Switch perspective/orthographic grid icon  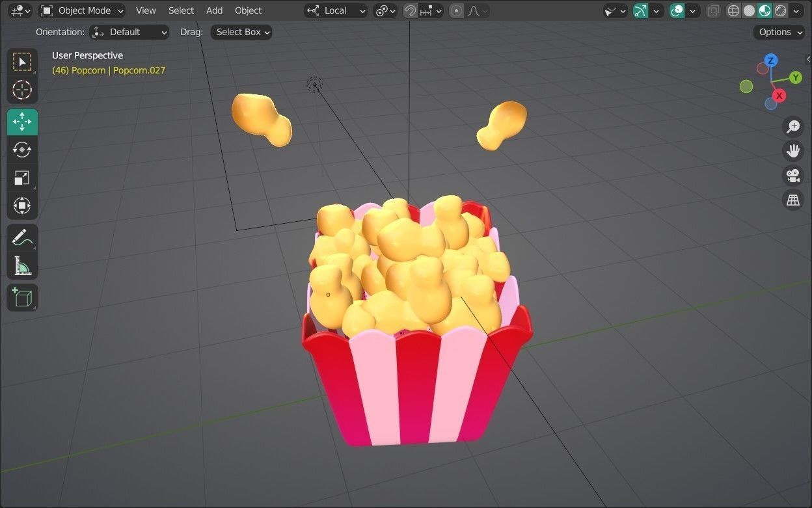point(793,200)
